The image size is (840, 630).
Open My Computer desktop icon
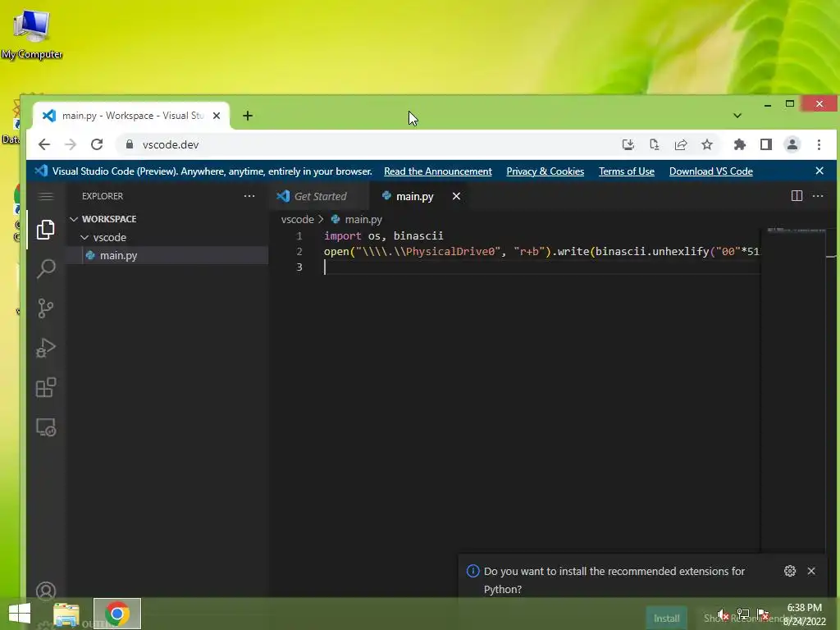click(32, 33)
